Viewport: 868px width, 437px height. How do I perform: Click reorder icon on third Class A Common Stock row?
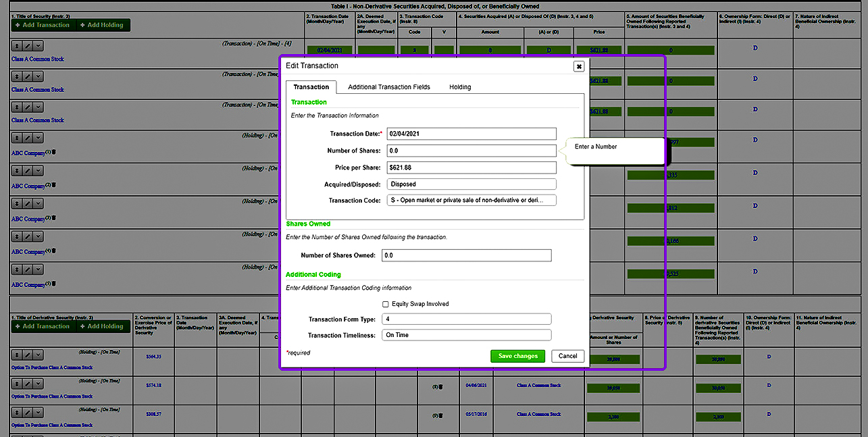point(17,107)
